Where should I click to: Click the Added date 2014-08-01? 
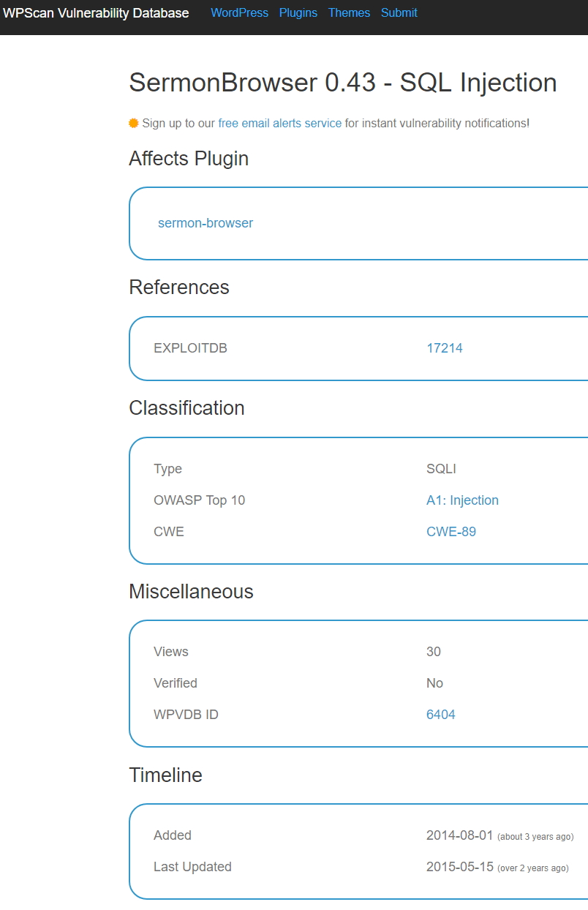[x=460, y=835]
